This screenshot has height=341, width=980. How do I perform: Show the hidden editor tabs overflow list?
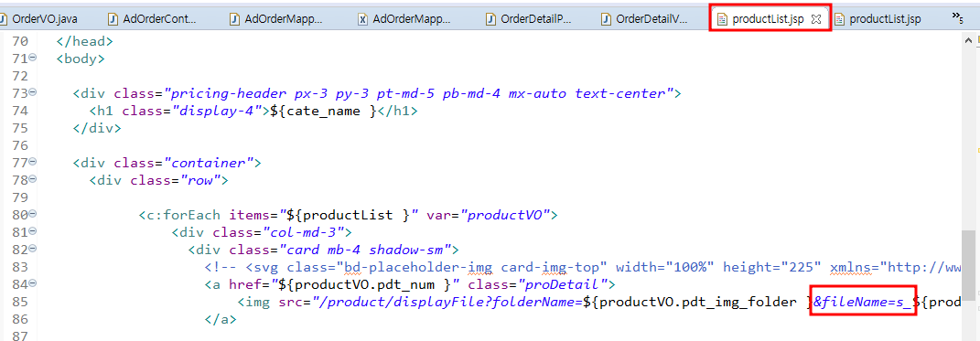pos(957,18)
